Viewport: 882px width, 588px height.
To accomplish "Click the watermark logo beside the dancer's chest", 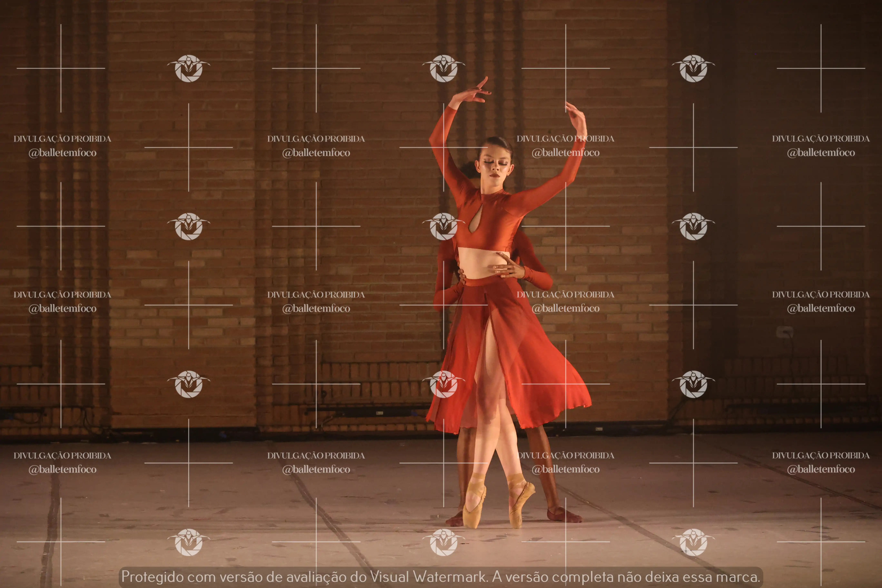I will (x=444, y=226).
